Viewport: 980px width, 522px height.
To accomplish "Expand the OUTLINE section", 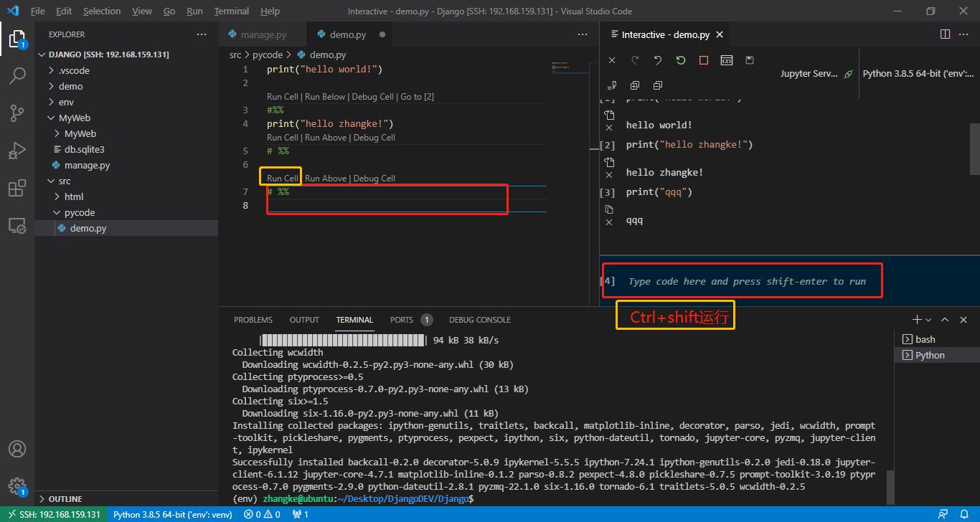I will [x=126, y=499].
